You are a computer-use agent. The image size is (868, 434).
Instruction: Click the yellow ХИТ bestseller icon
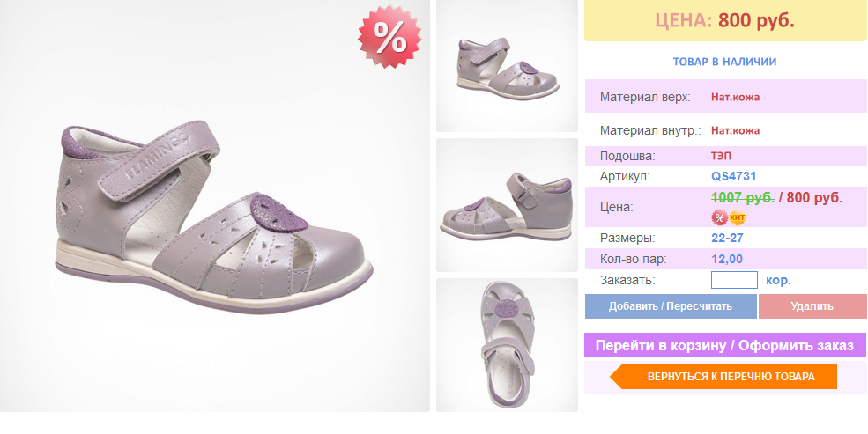pos(738,217)
